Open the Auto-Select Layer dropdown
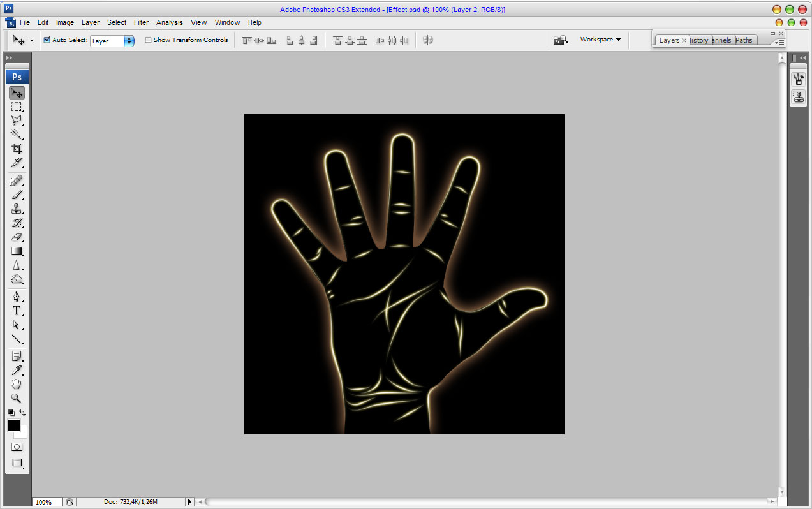The width and height of the screenshot is (812, 509). click(x=112, y=41)
